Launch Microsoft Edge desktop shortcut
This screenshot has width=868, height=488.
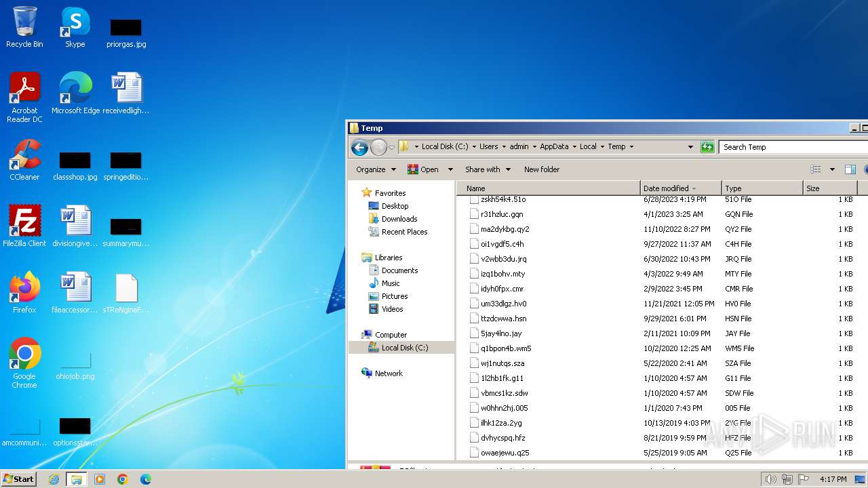(75, 93)
